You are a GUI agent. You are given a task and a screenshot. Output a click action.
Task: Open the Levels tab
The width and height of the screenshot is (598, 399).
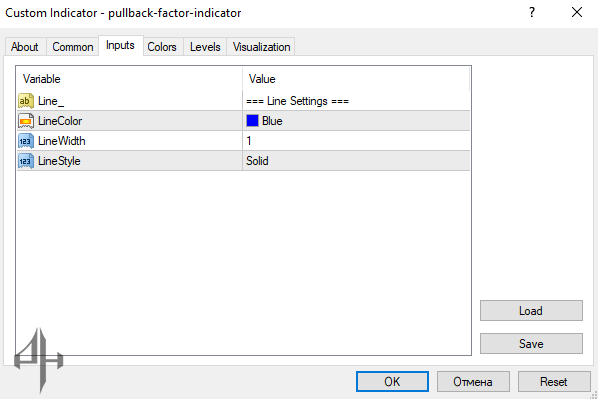(x=205, y=47)
